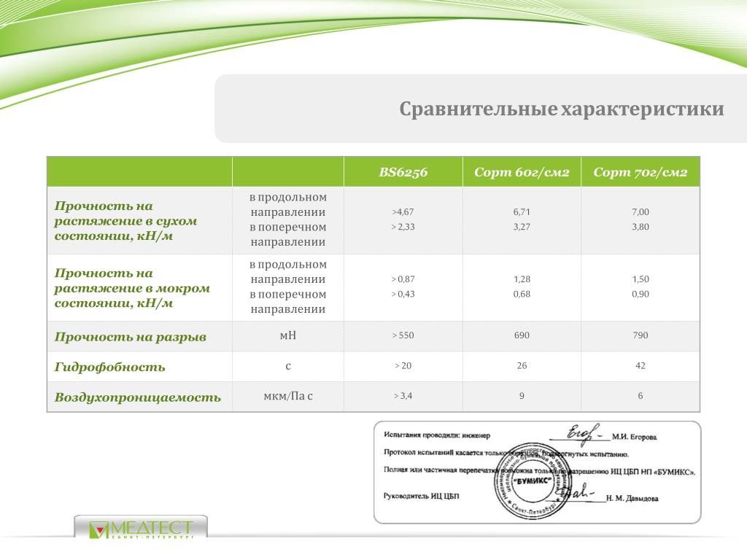Click the signature next to М.И. Егорова
Image resolution: width=747 pixels, height=560 pixels.
click(583, 433)
